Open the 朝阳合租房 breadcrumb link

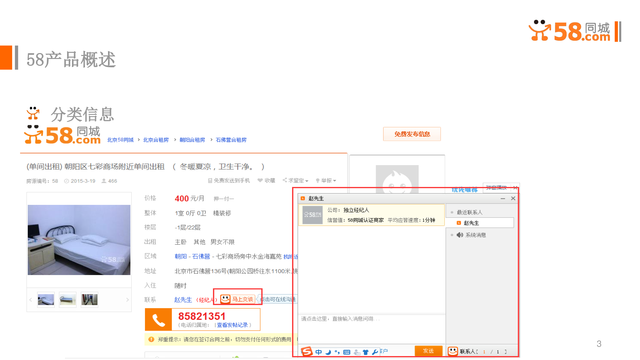(x=192, y=140)
